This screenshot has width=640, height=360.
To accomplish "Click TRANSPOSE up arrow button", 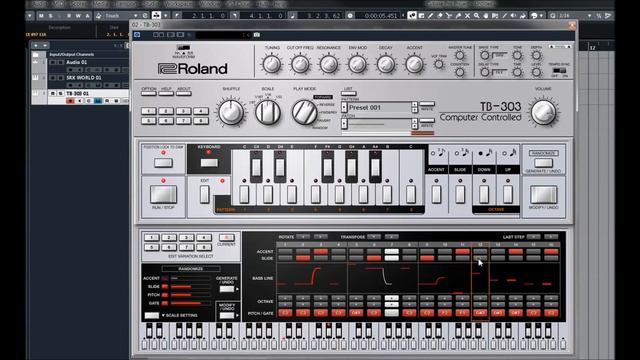I will pyautogui.click(x=392, y=237).
